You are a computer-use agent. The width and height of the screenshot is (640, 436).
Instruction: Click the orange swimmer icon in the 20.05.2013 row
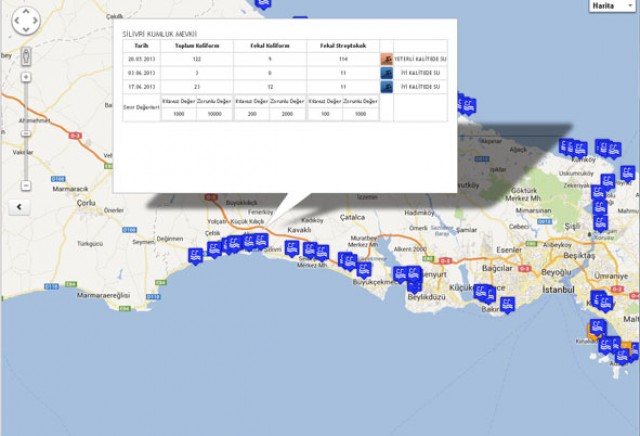(x=387, y=59)
